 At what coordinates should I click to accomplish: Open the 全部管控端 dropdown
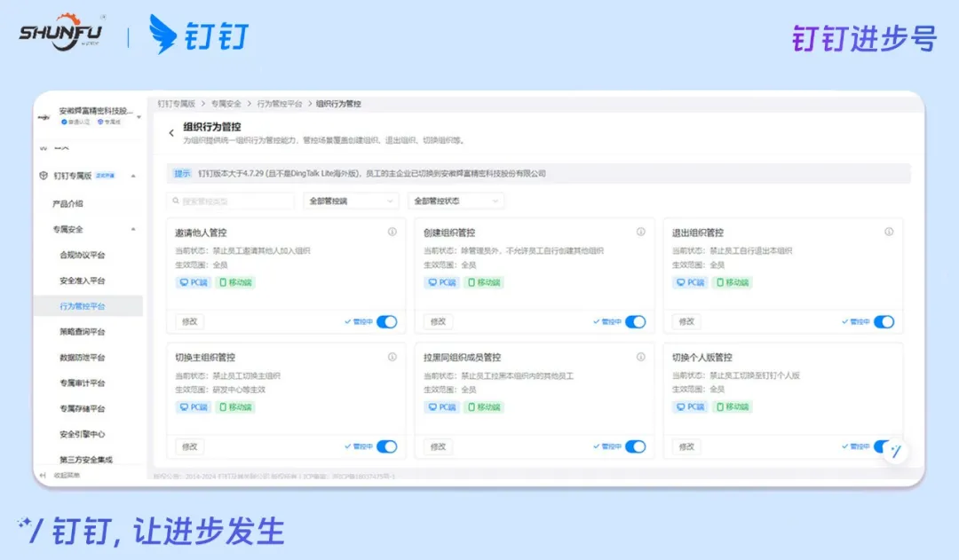(351, 201)
